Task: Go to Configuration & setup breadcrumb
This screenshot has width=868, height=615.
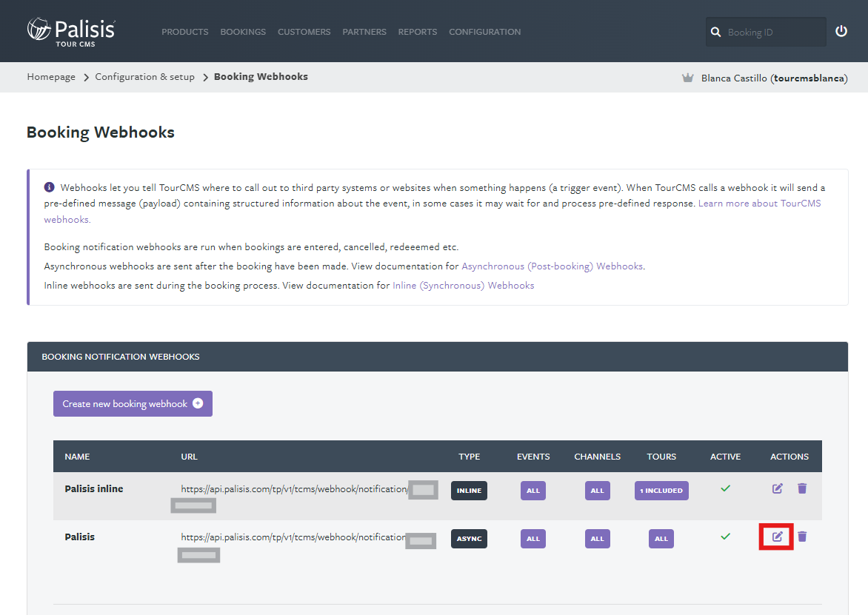Action: tap(144, 77)
